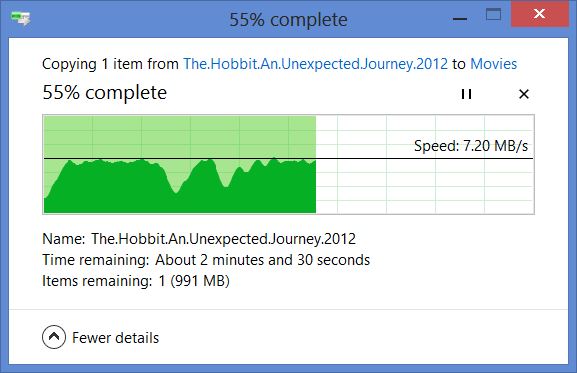
Task: Click the Time remaining estimate text
Action: coord(262,260)
